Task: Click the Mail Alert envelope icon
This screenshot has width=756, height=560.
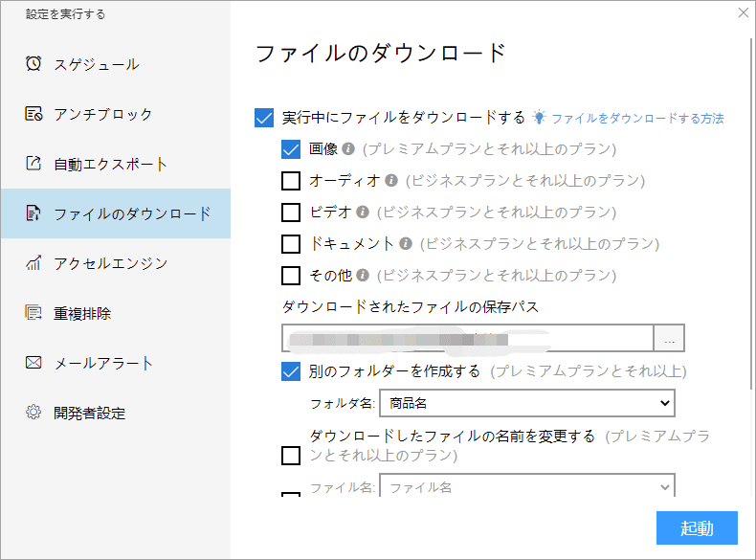Action: [33, 363]
